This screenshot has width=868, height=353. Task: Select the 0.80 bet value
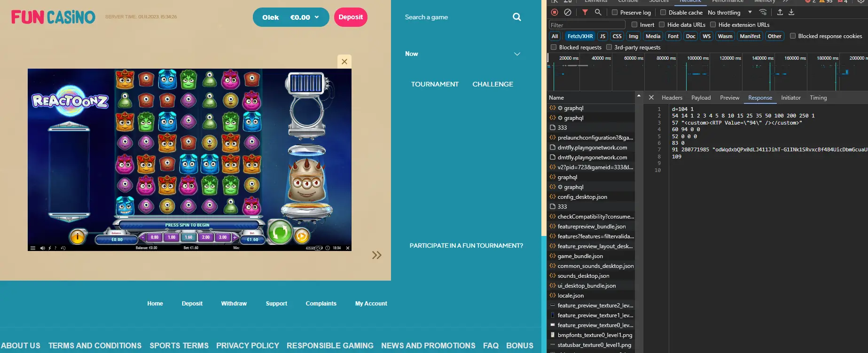pyautogui.click(x=155, y=237)
